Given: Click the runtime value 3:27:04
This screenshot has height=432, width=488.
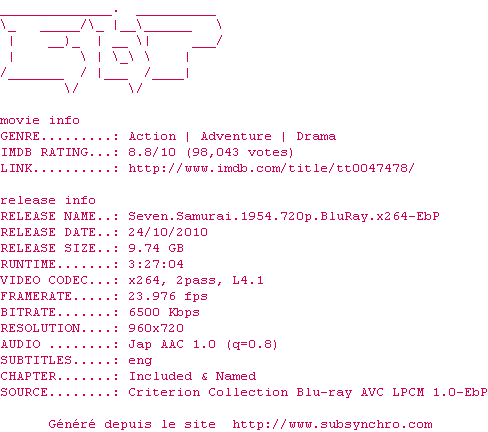Looking at the screenshot, I should [156, 264].
